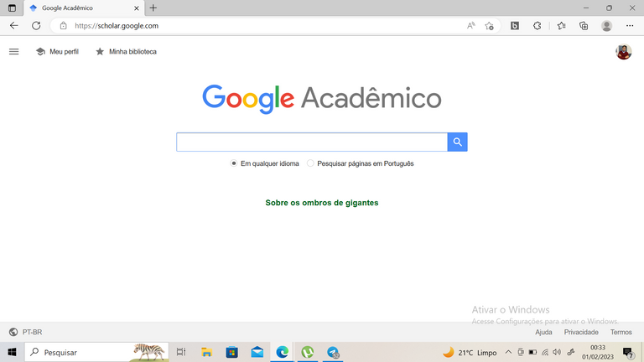Open the Collections icon
The width and height of the screenshot is (644, 362).
[584, 26]
